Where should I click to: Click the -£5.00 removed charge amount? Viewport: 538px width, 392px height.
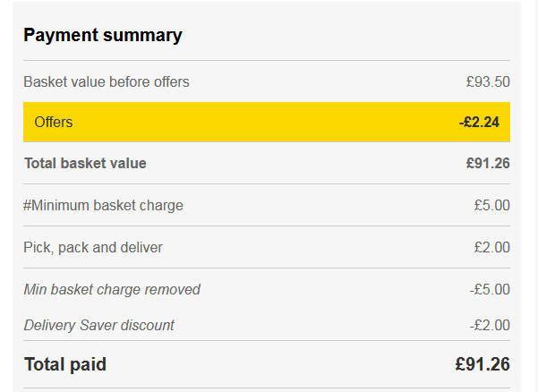coord(490,289)
